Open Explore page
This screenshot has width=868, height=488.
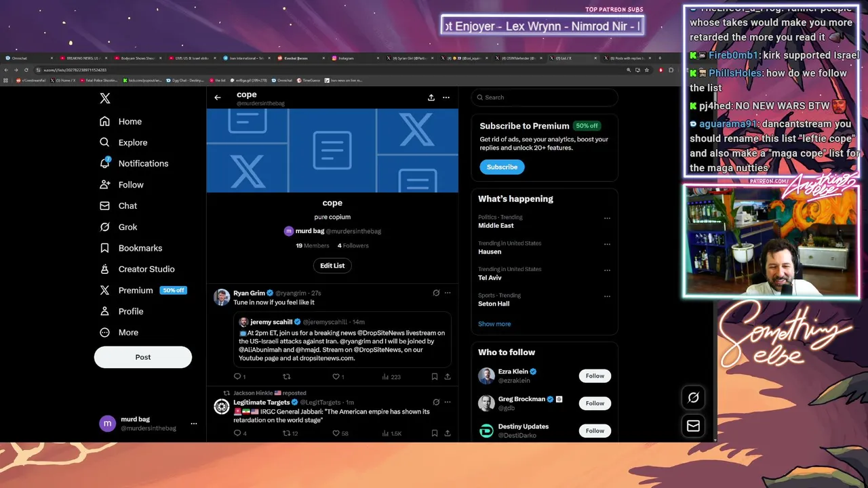[123, 142]
